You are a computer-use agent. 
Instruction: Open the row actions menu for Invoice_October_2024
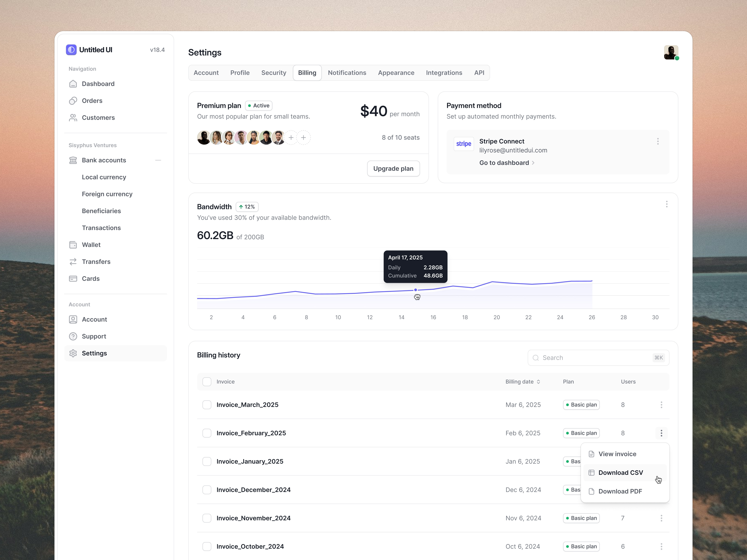tap(661, 546)
